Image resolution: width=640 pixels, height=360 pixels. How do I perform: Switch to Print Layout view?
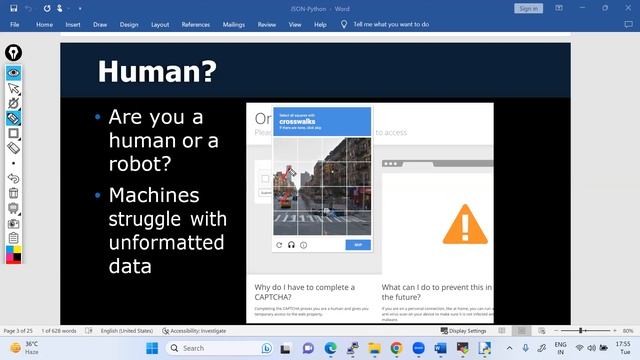click(522, 331)
